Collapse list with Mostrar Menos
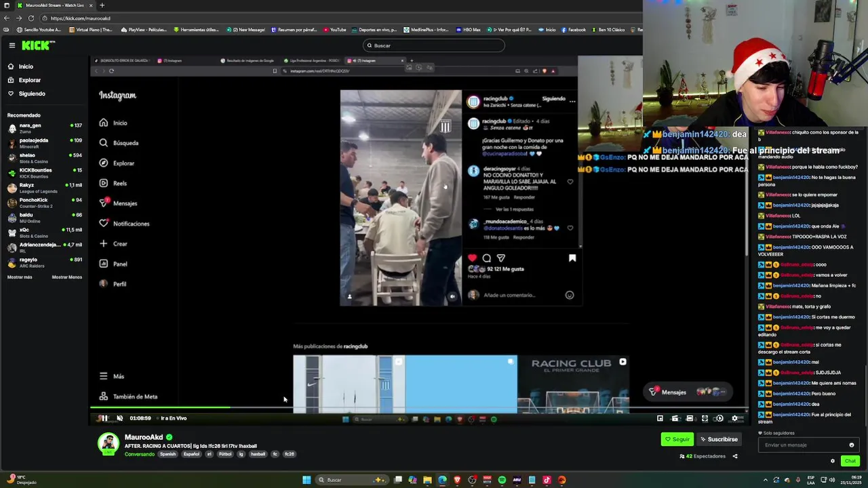This screenshot has width=868, height=488. (66, 277)
